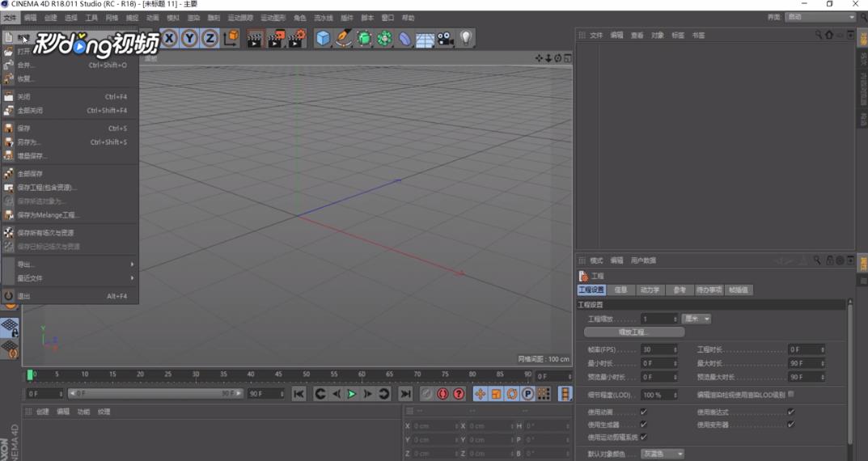Open render settings gear clapperboard icon
Viewport: 868px width, 461px height.
tap(297, 39)
